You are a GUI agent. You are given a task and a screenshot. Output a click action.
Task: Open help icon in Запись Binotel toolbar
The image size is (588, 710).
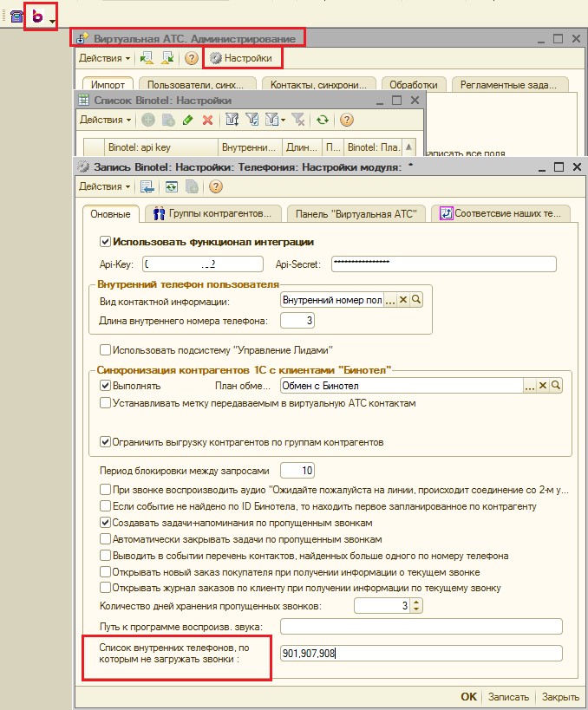(216, 186)
